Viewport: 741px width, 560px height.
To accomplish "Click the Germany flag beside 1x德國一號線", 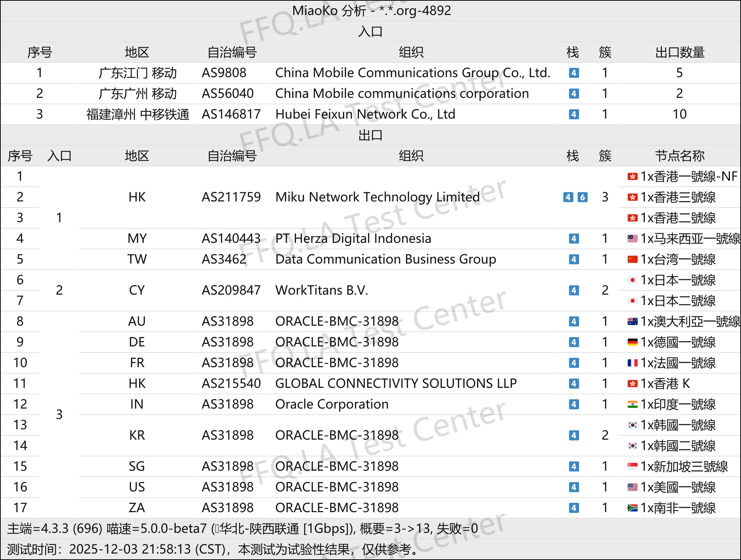I will pos(632,342).
